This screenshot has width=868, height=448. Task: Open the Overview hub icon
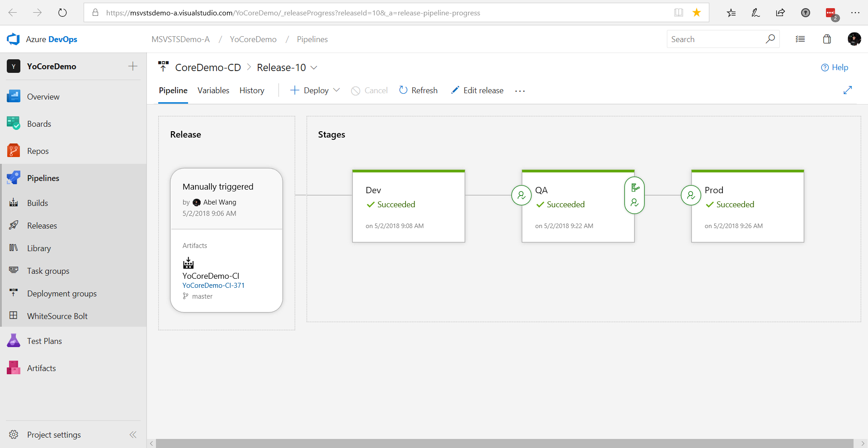14,96
